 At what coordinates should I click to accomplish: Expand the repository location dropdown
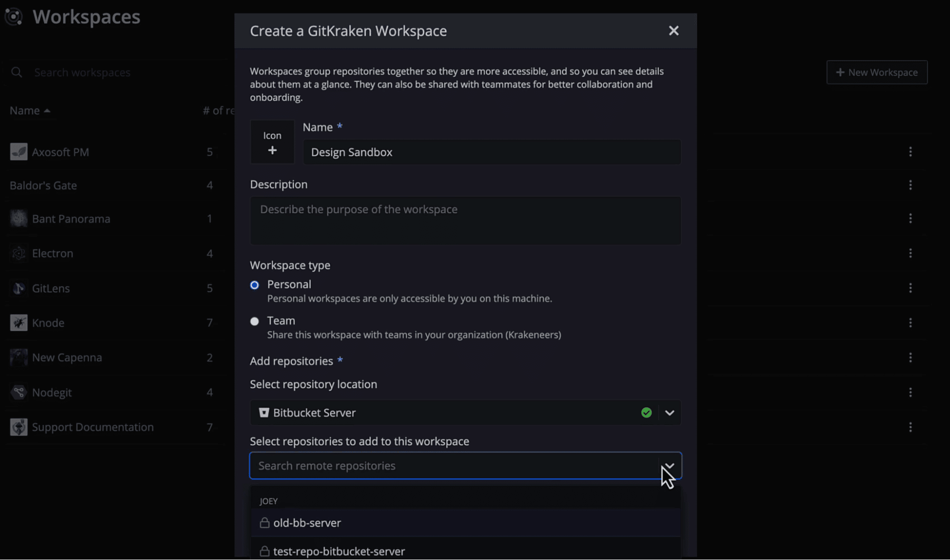coord(669,413)
